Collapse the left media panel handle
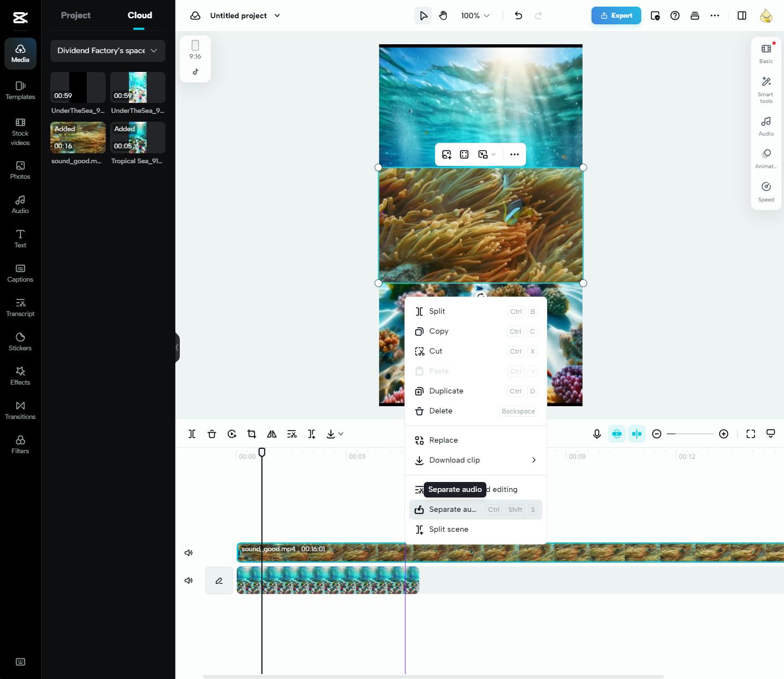The height and width of the screenshot is (679, 784). pyautogui.click(x=178, y=348)
